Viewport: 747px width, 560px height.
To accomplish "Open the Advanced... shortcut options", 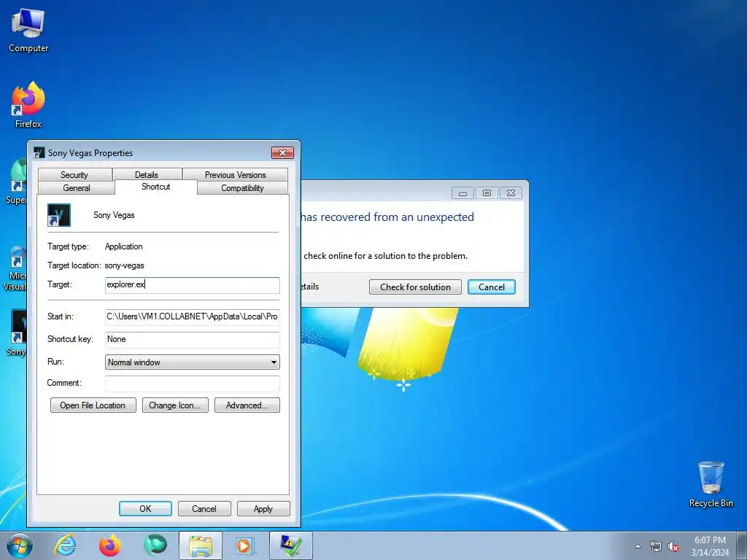I will (247, 405).
